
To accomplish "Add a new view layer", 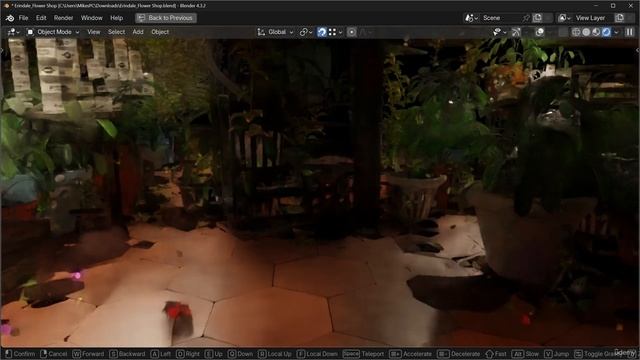I will point(620,18).
